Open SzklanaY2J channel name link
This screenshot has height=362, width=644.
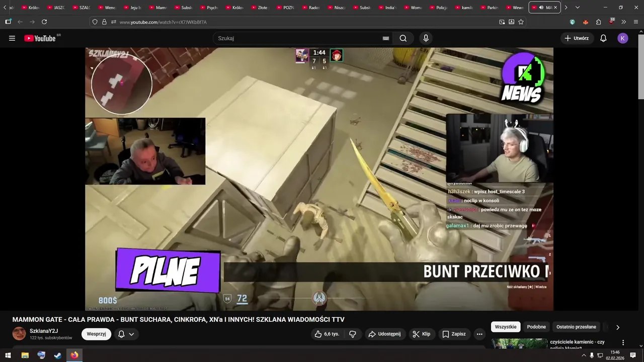coord(44,331)
